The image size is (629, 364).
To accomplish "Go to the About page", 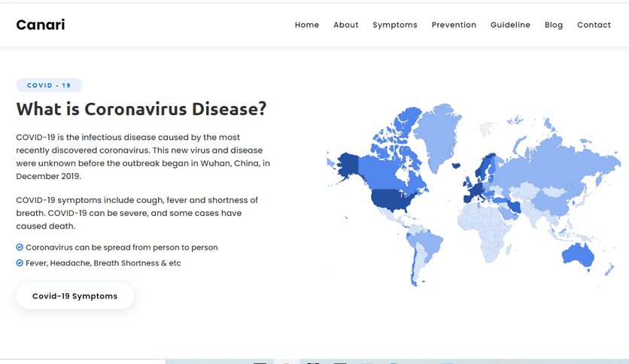I will (x=346, y=25).
